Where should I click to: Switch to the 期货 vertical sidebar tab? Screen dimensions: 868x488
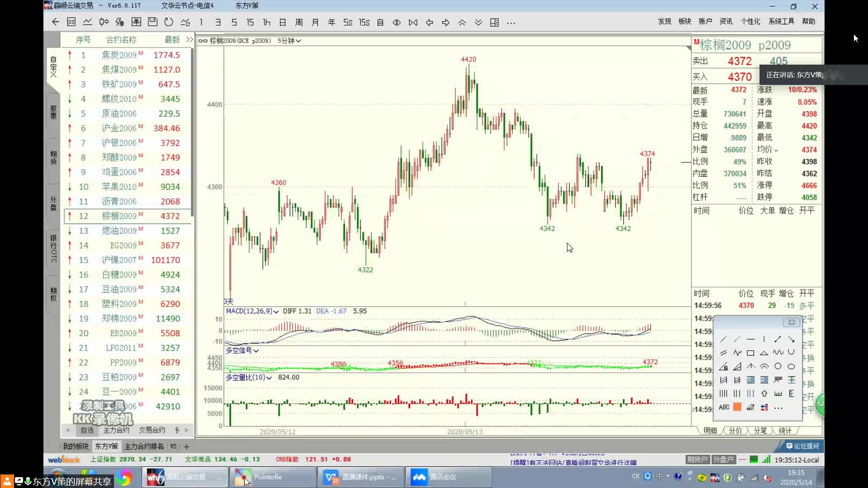pyautogui.click(x=53, y=158)
